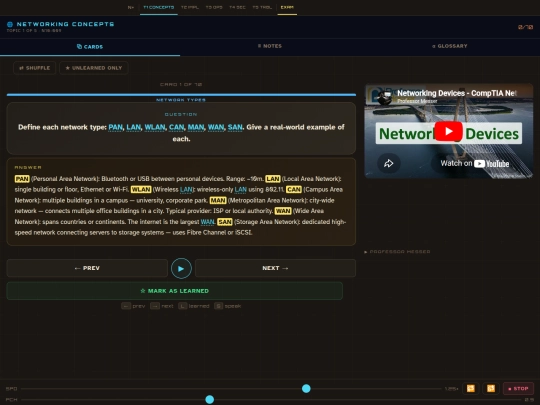
Task: Click the S key hint labeled speak
Action: (x=218, y=306)
